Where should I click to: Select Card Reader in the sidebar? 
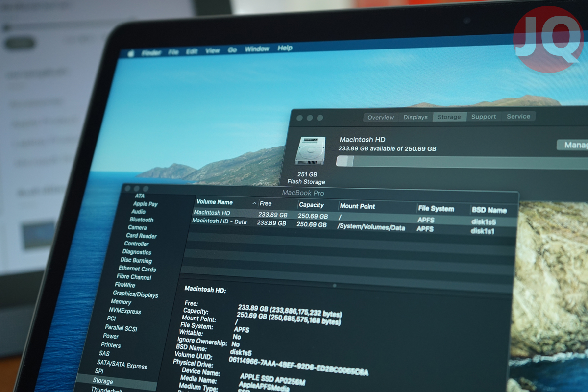pyautogui.click(x=141, y=236)
